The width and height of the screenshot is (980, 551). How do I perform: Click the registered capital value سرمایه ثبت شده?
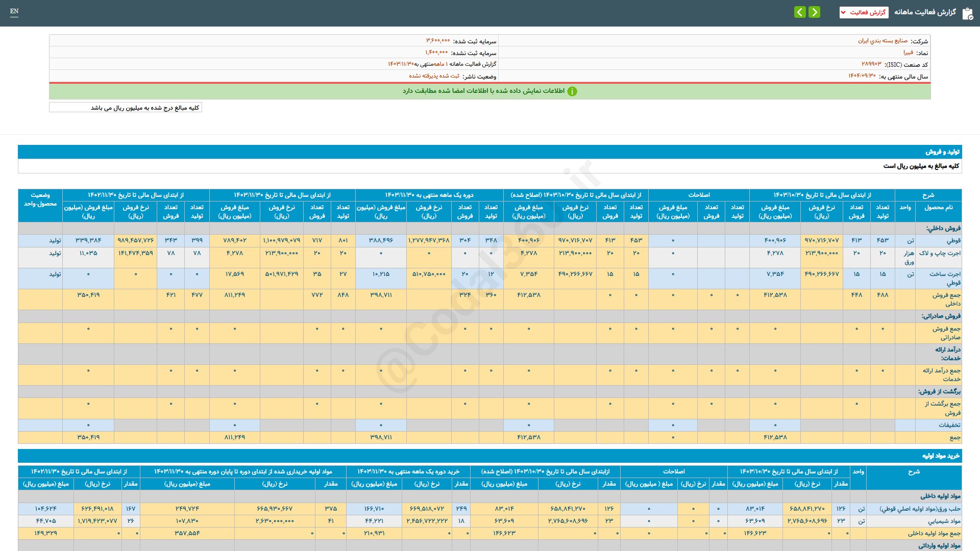click(x=438, y=41)
